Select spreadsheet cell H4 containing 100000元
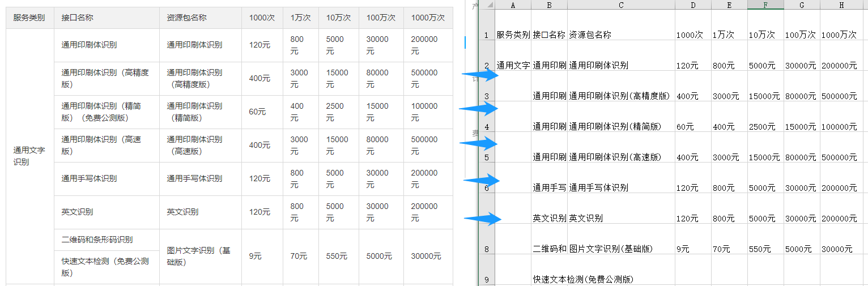The height and width of the screenshot is (286, 868). point(841,117)
